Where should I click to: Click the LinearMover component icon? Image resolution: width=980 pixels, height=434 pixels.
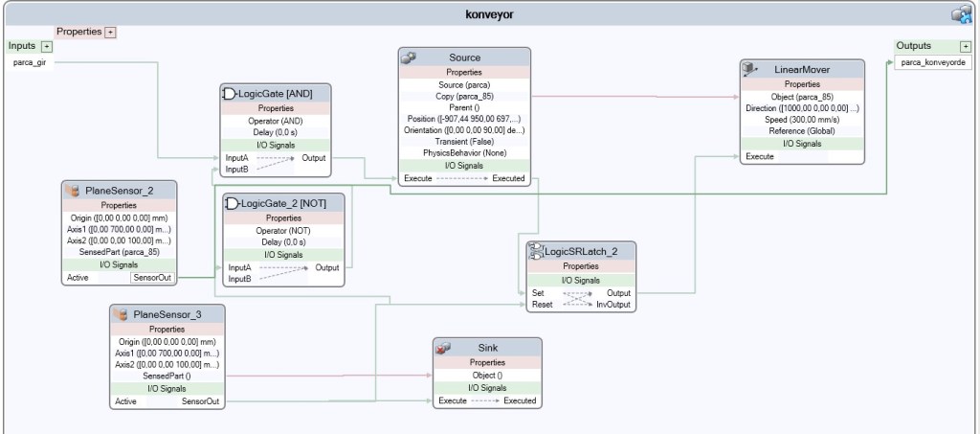coord(750,70)
